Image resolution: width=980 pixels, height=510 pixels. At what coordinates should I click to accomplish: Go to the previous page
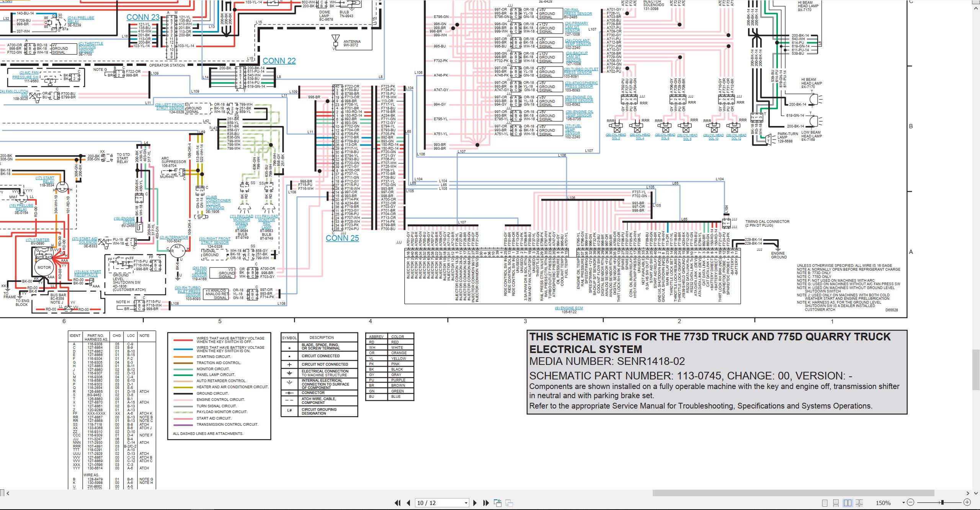(x=408, y=503)
